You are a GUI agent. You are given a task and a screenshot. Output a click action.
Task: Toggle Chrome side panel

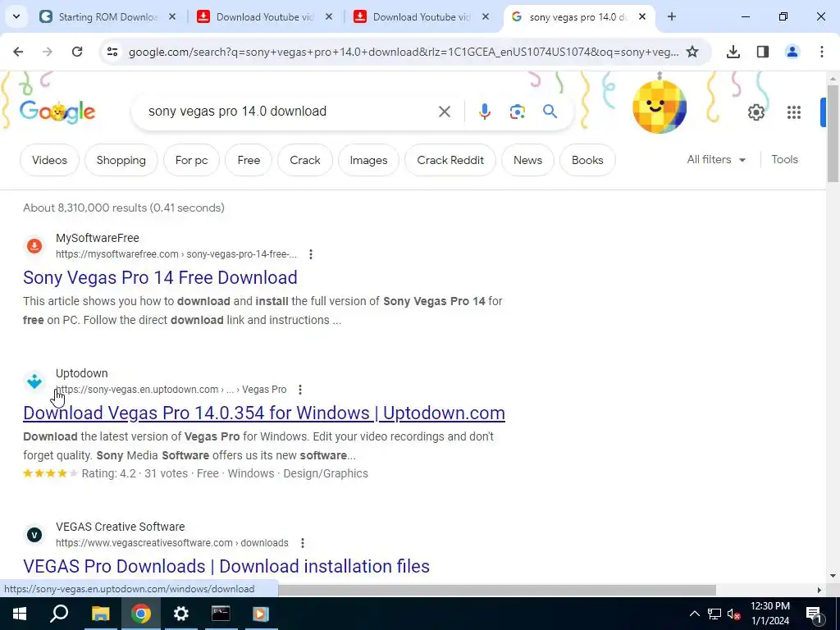tap(763, 52)
